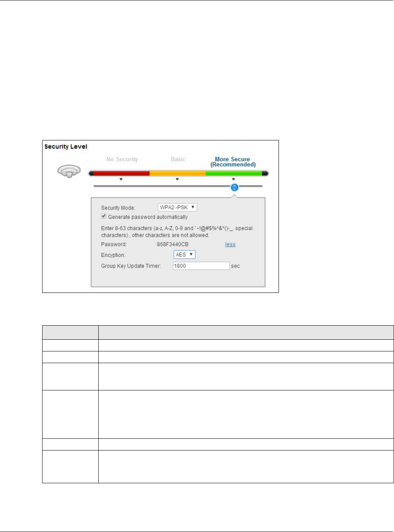This screenshot has width=394, height=532.
Task: Select More Secure (Recommended) level
Action: (x=233, y=162)
